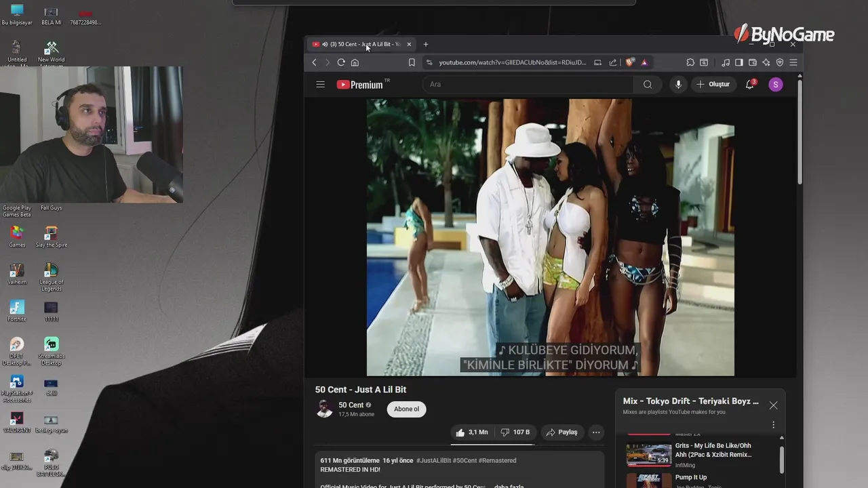Bookmark this page with the bookmark icon
This screenshot has width=868, height=488.
tap(412, 62)
